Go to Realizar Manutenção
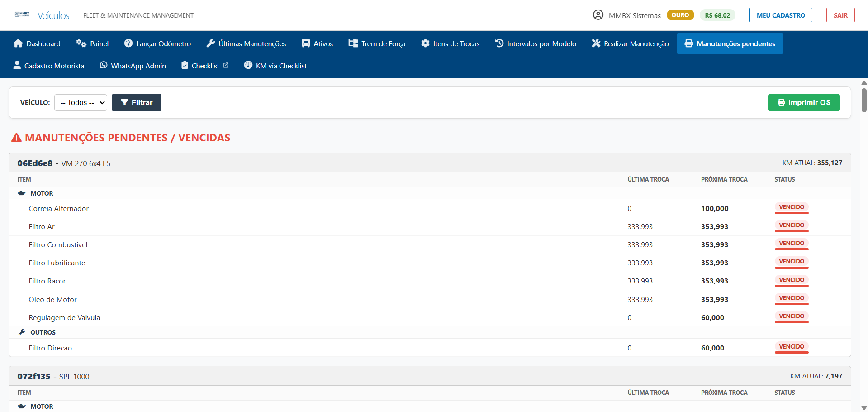 pyautogui.click(x=630, y=43)
